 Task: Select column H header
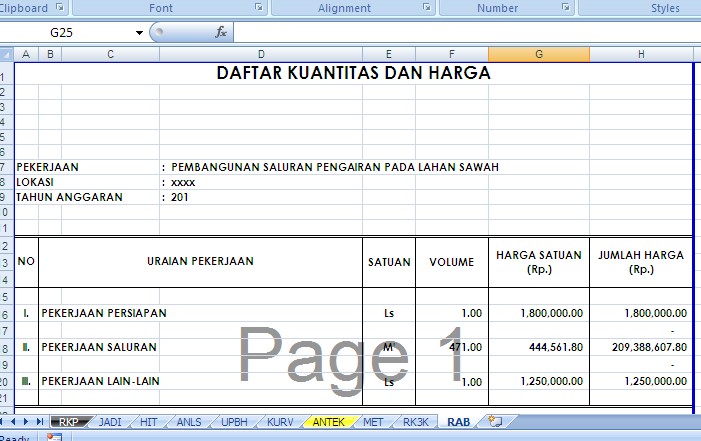coord(641,54)
